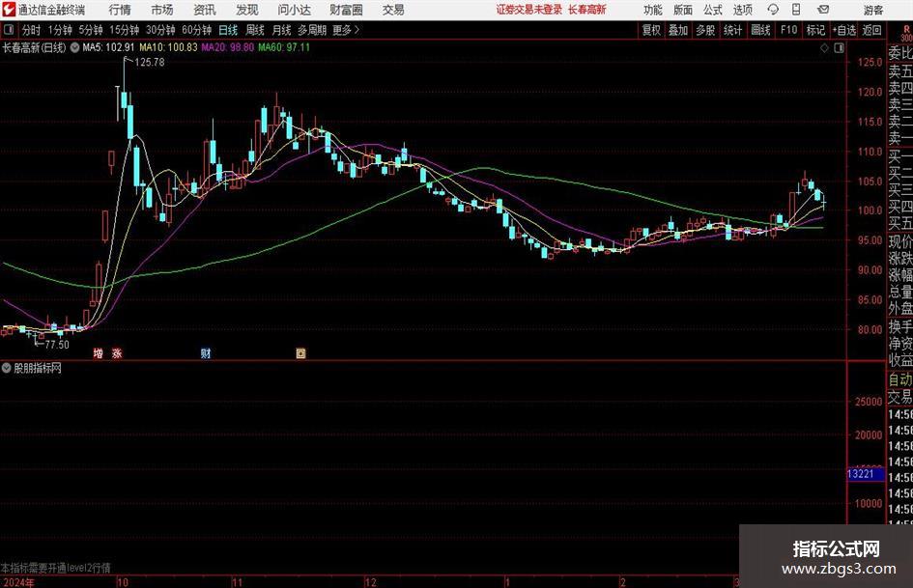Click the red 长春高新 stock name in title bar
Screen dimensions: 913x588
click(x=587, y=10)
